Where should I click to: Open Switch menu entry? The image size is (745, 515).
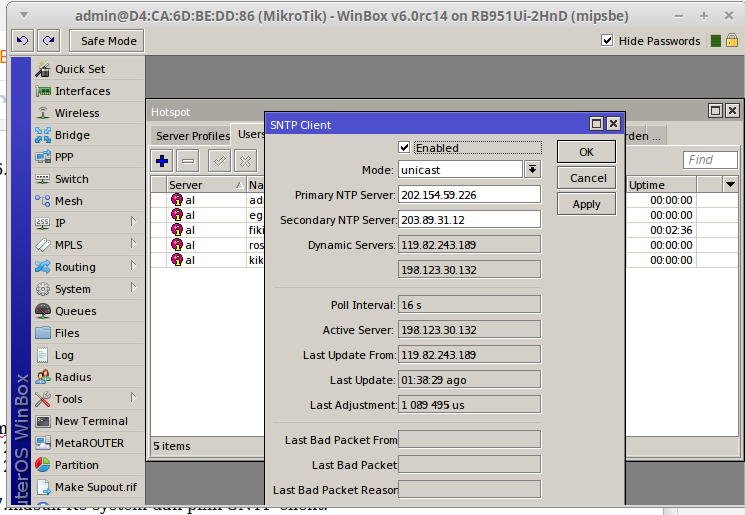89,179
